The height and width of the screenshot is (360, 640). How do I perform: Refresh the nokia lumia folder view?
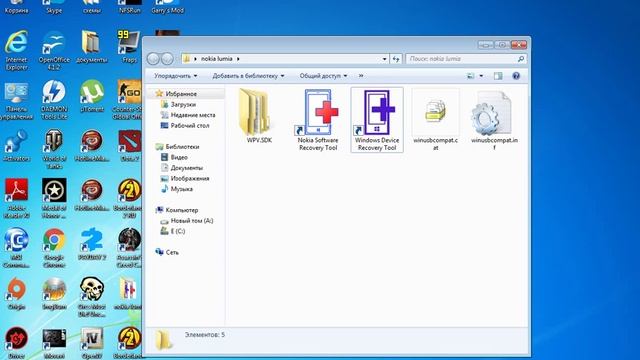pyautogui.click(x=396, y=59)
